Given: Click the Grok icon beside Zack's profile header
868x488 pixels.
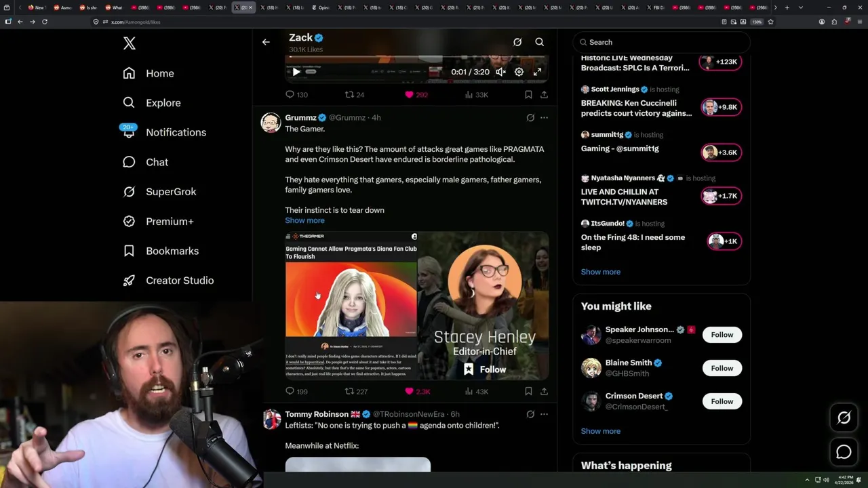Looking at the screenshot, I should pyautogui.click(x=517, y=42).
